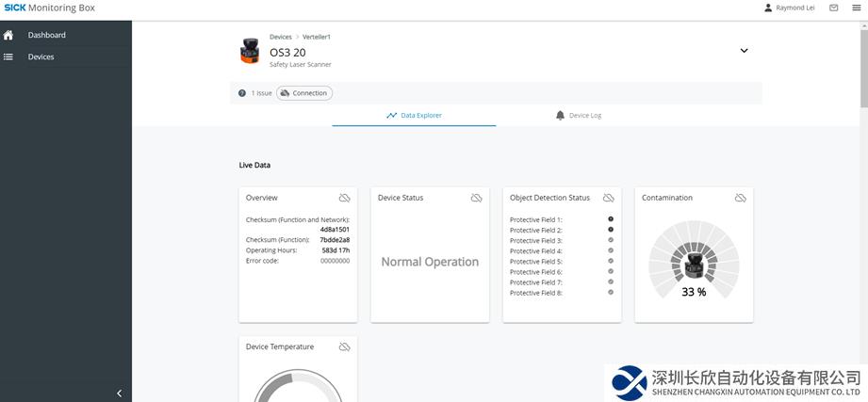
Task: Click the cloud-off icon on Contamination card
Action: pyautogui.click(x=741, y=198)
